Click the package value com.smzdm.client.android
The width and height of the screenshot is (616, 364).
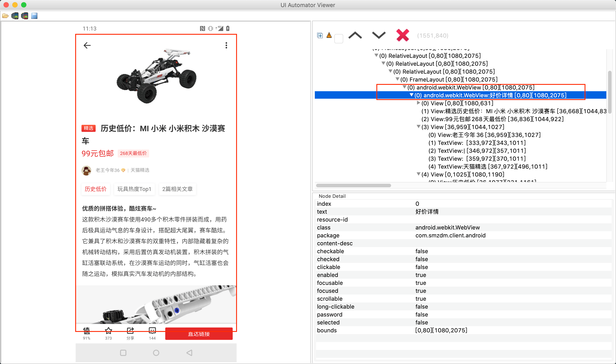coord(450,235)
